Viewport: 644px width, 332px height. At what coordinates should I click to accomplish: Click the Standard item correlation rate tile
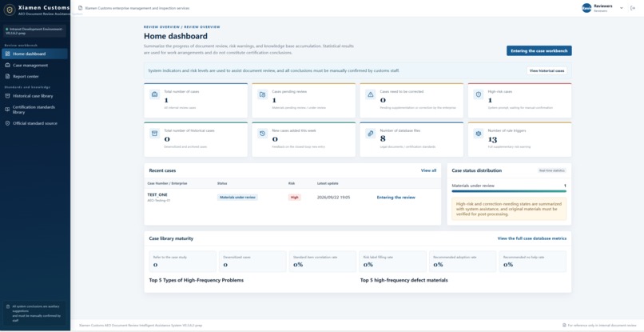(323, 262)
